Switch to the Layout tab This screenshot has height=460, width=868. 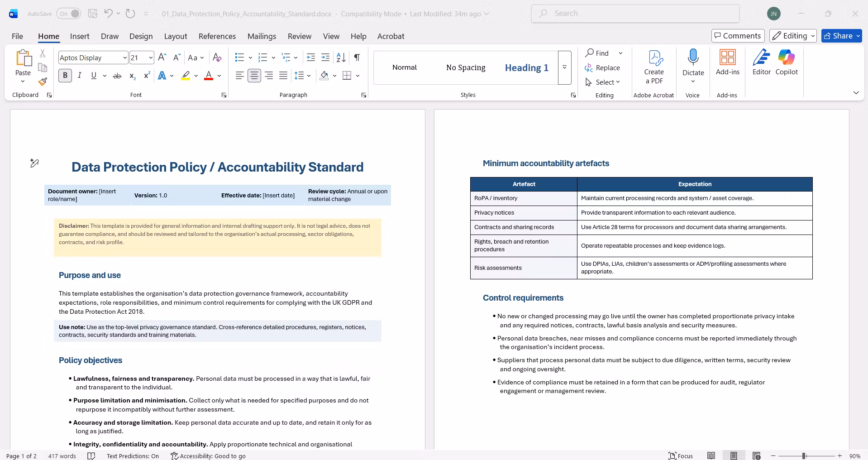coord(176,36)
